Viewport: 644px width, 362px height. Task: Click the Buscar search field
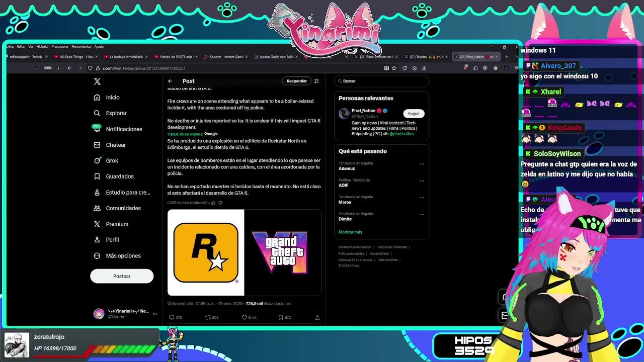pos(381,81)
